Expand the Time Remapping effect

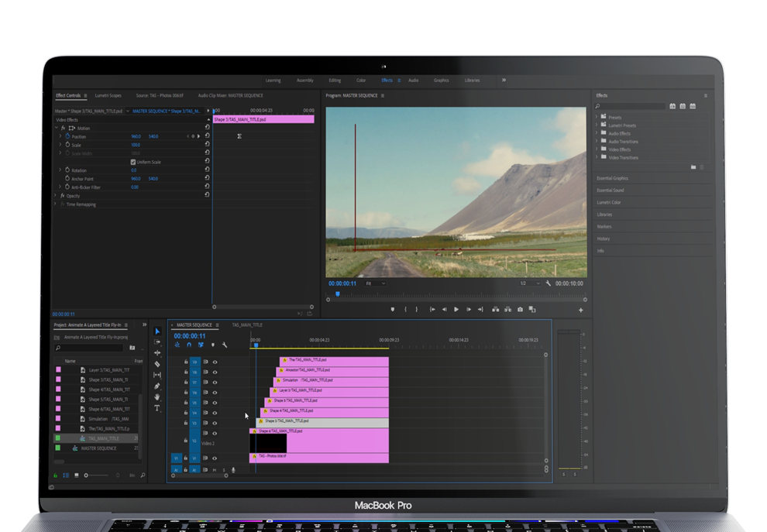point(55,204)
